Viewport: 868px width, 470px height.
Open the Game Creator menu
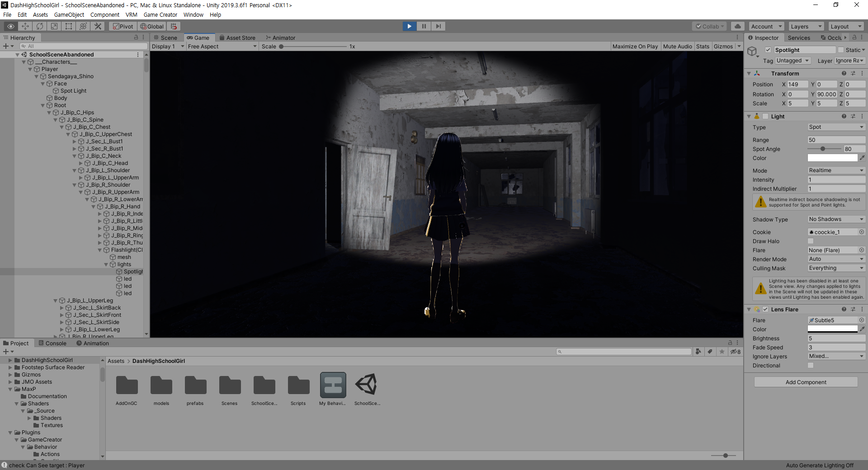pyautogui.click(x=160, y=14)
